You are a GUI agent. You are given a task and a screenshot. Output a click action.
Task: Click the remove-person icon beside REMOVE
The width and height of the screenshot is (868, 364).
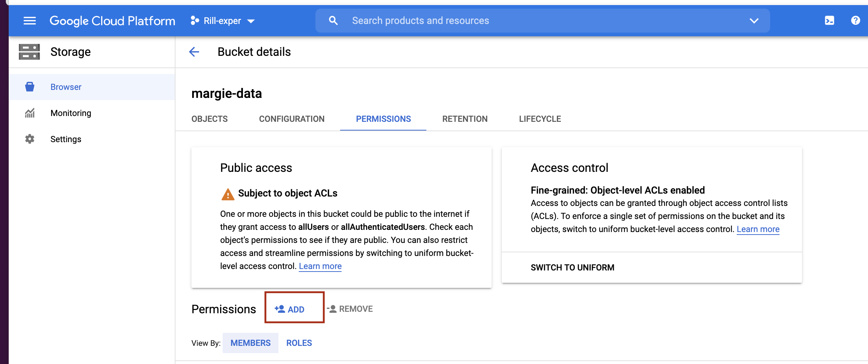pos(332,309)
